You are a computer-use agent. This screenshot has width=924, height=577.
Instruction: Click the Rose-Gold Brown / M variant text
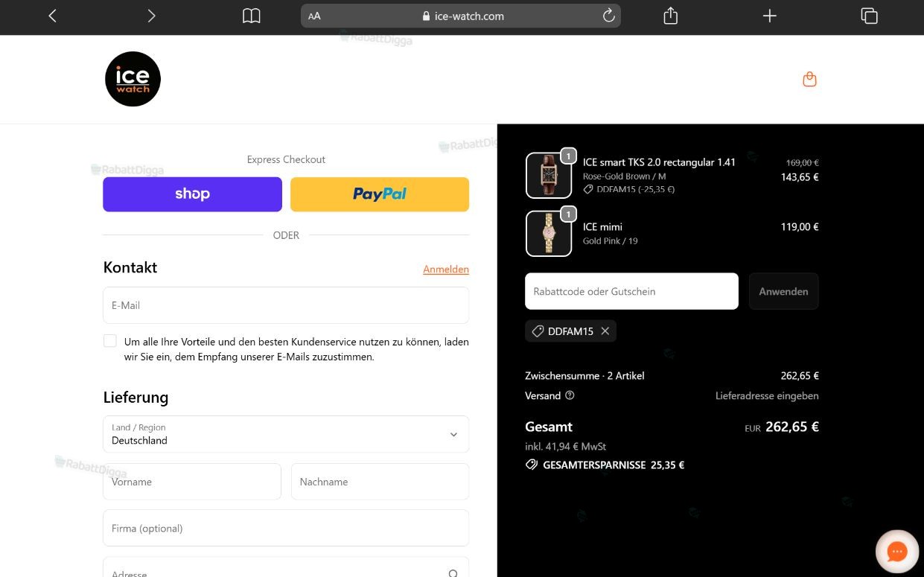click(624, 176)
